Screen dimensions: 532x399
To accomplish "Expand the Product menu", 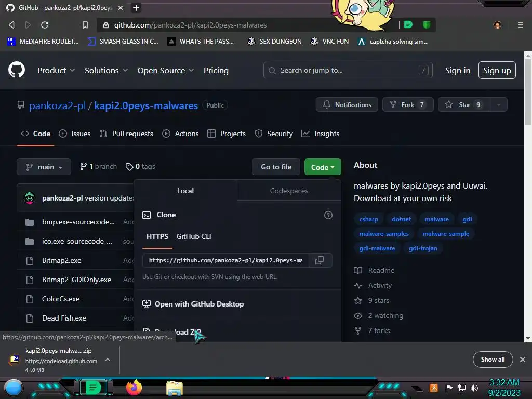I will pos(56,70).
